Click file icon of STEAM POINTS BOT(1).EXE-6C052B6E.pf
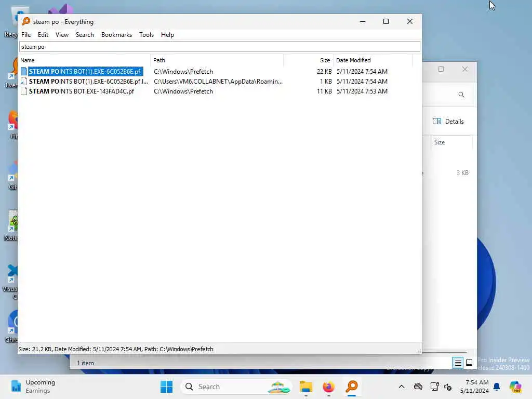 (24, 71)
